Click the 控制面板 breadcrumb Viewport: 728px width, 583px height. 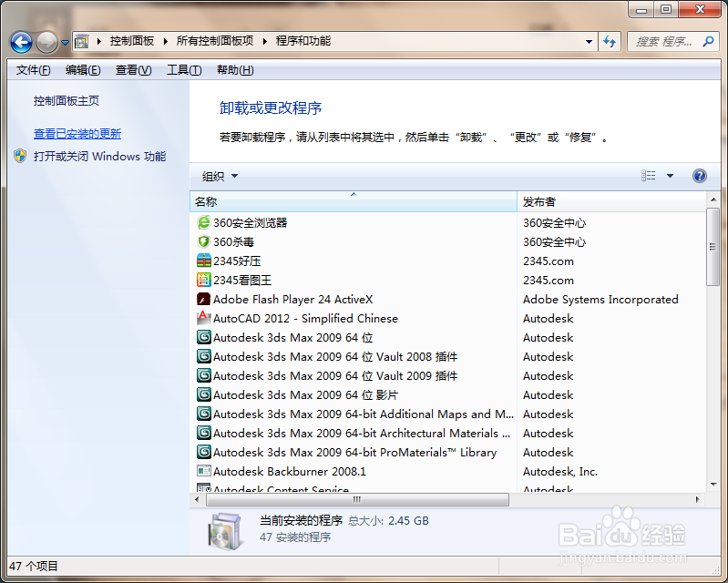[x=132, y=41]
